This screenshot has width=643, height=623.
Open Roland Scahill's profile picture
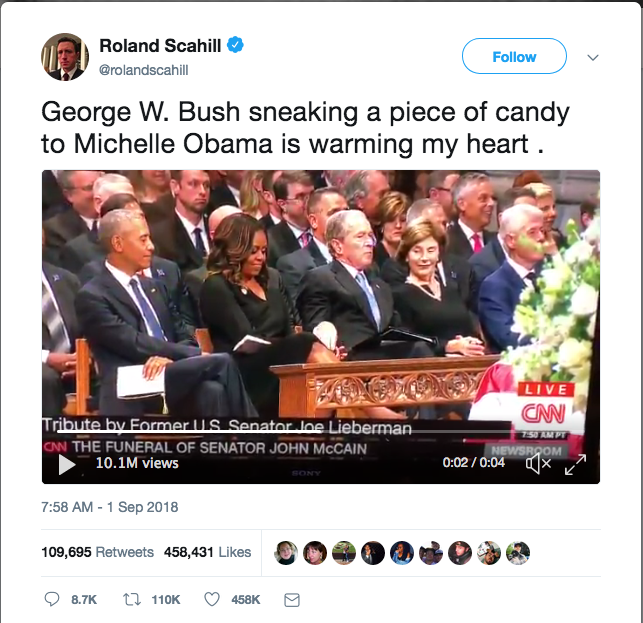coord(65,57)
